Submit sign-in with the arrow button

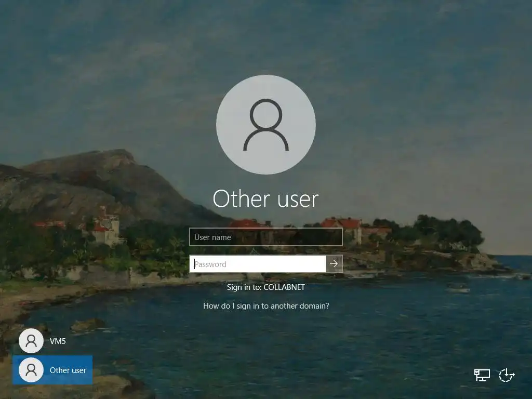[x=334, y=263]
